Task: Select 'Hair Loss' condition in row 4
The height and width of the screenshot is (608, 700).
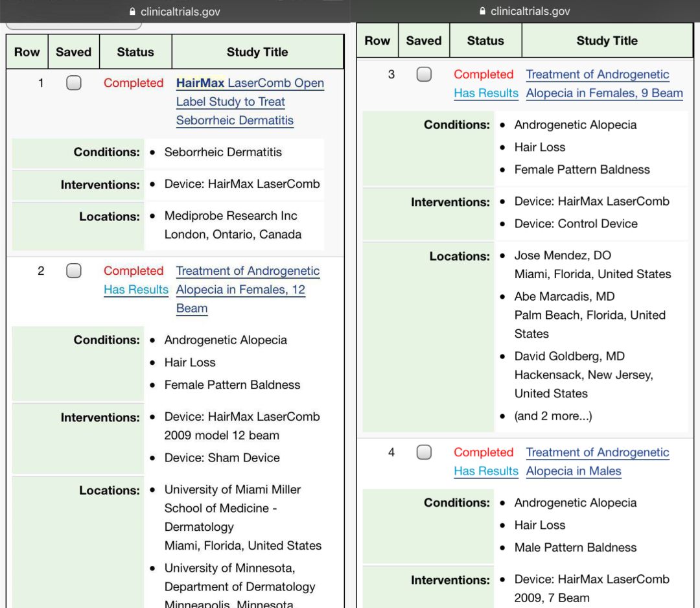Action: point(540,526)
